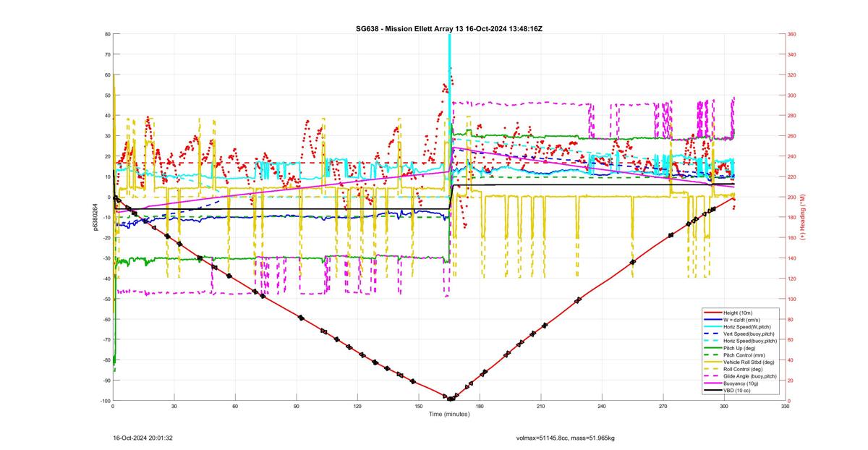
Task: Click the right heading axis tick label '200'
Action: pyautogui.click(x=792, y=197)
